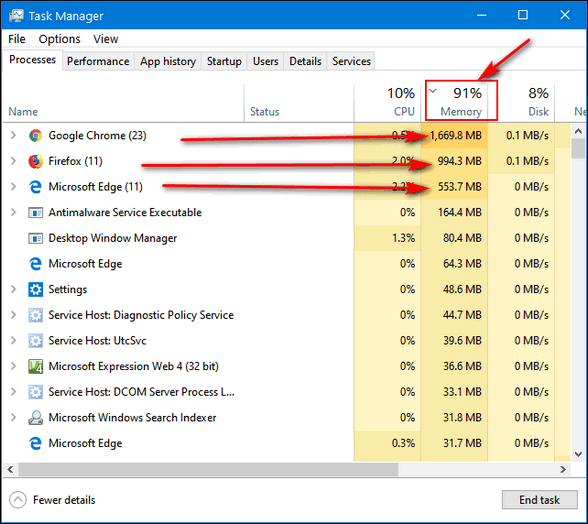Screen dimensions: 588x524
Task: Expand the Google Chrome (23) process group
Action: tap(14, 135)
